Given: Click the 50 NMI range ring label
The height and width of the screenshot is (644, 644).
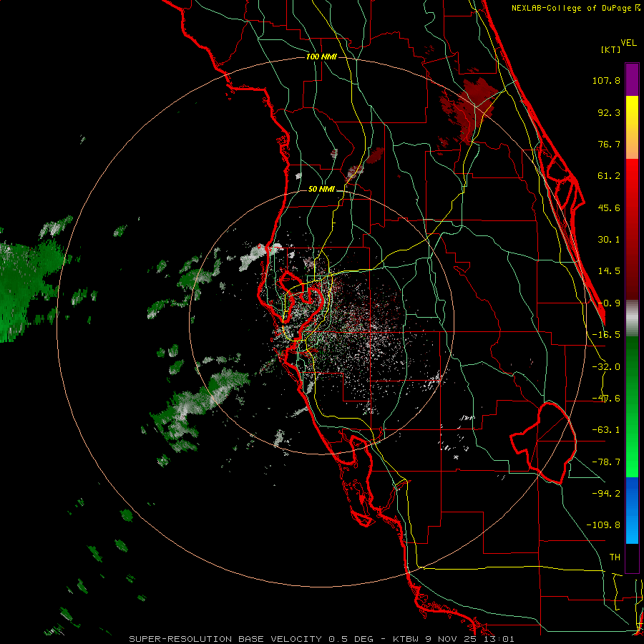Looking at the screenshot, I should (321, 189).
